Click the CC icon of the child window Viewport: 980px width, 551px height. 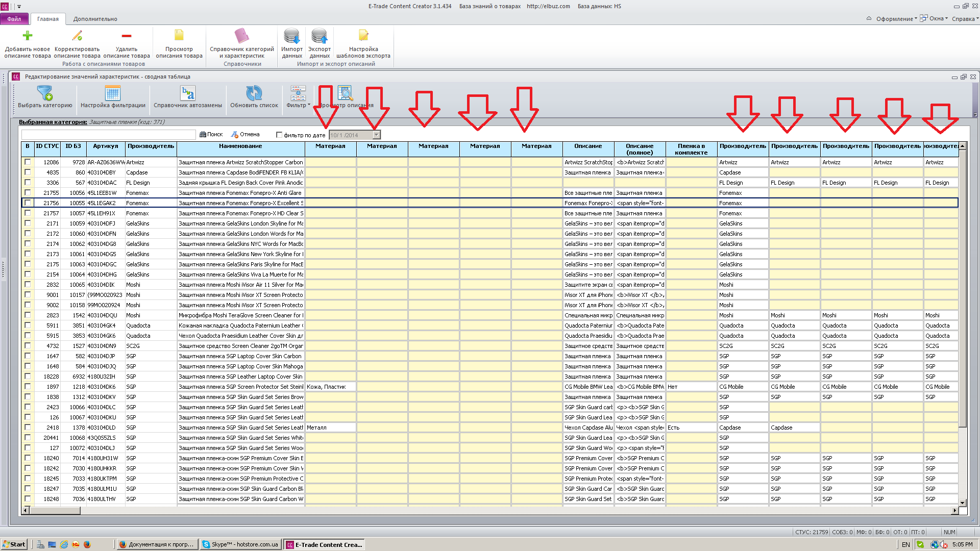coord(16,77)
